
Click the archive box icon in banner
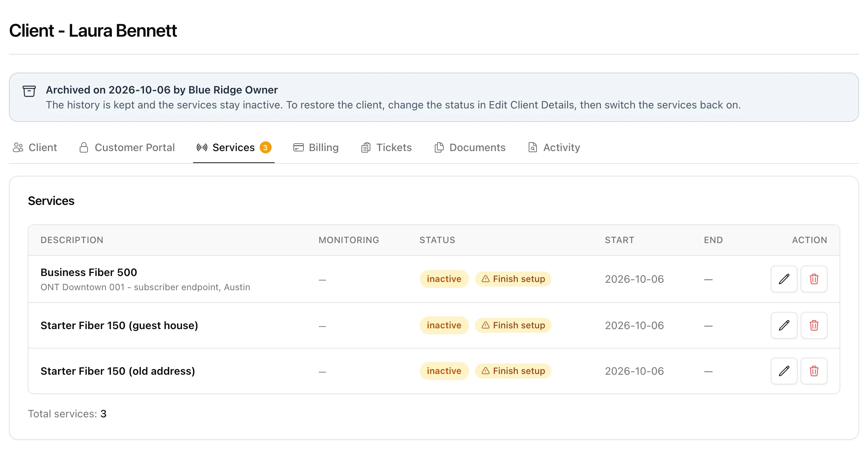[x=29, y=91]
